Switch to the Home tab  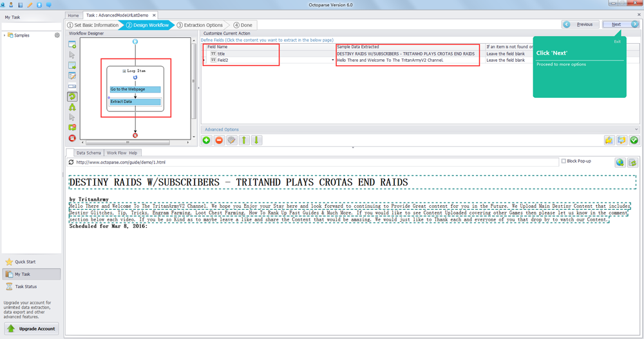(x=73, y=15)
